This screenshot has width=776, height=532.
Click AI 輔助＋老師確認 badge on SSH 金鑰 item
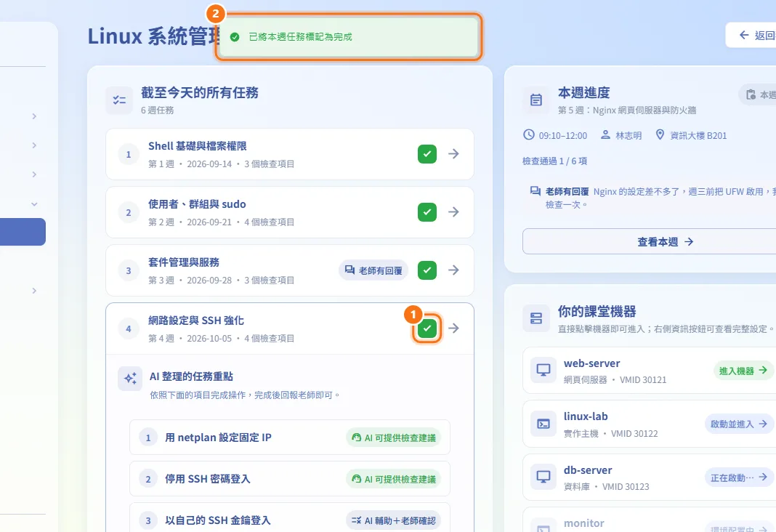[x=393, y=520]
